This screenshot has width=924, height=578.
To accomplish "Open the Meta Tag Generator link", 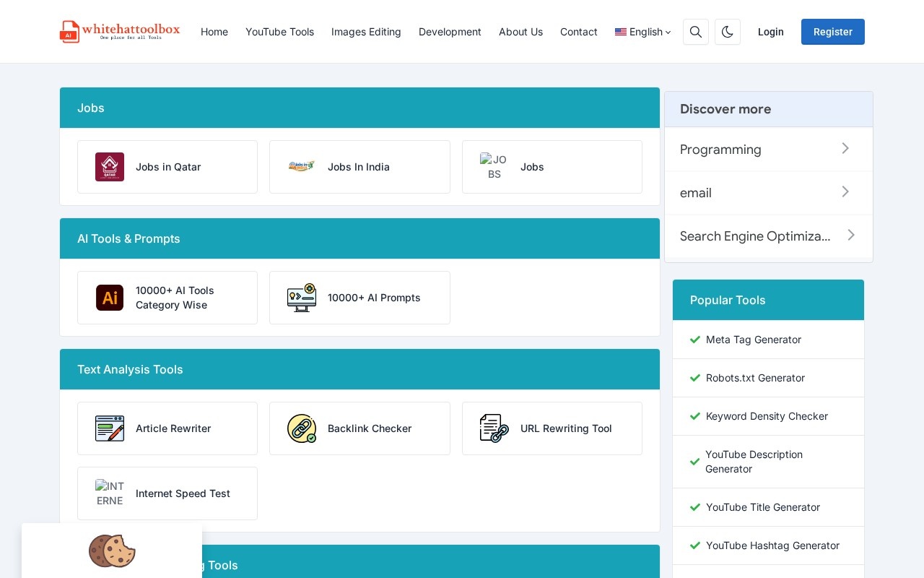I will coord(754,340).
